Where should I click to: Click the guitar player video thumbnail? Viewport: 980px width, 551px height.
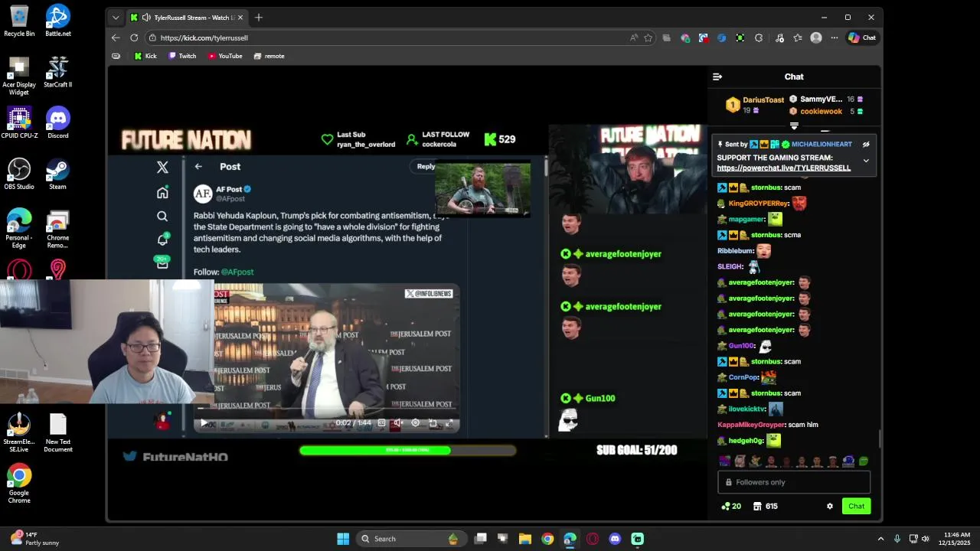coord(482,189)
